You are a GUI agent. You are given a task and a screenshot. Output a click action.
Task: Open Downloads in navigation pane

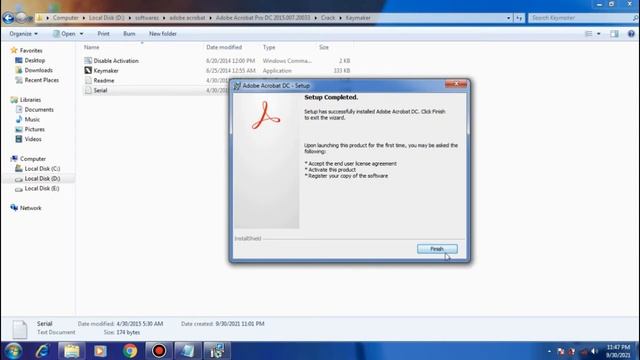(38, 70)
